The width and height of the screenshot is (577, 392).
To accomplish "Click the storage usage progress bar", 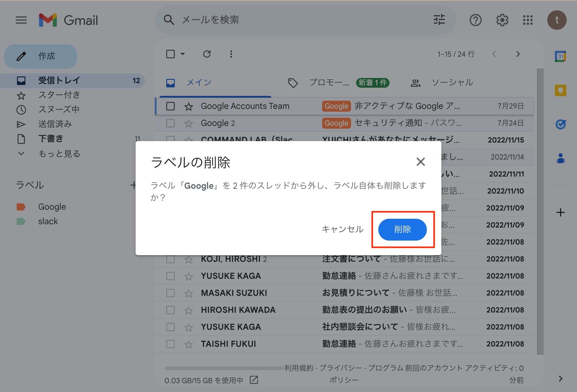I will pyautogui.click(x=224, y=368).
